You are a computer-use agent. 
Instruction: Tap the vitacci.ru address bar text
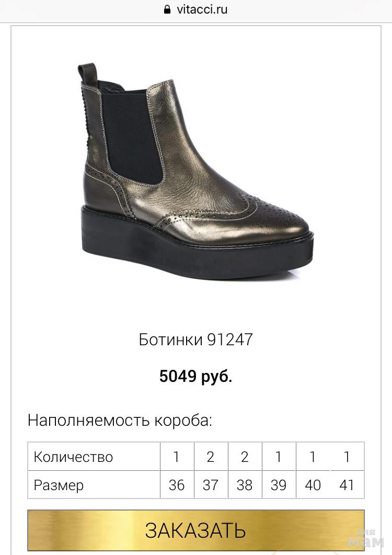click(202, 9)
